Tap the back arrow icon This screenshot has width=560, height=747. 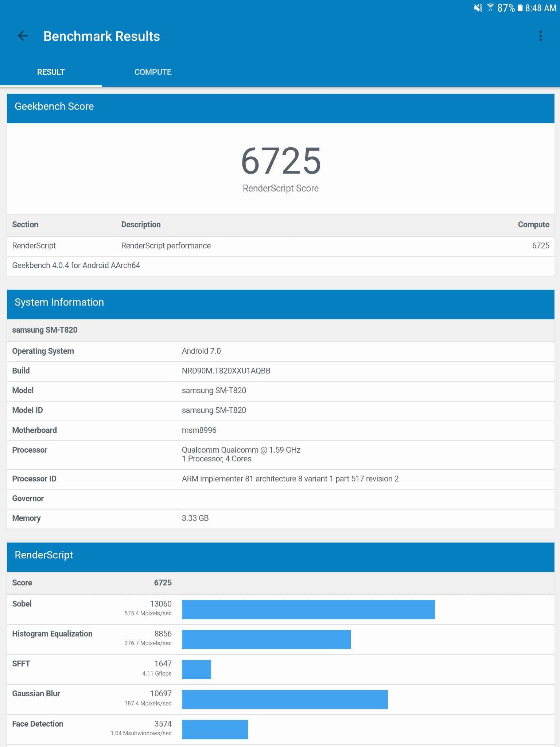(x=23, y=36)
